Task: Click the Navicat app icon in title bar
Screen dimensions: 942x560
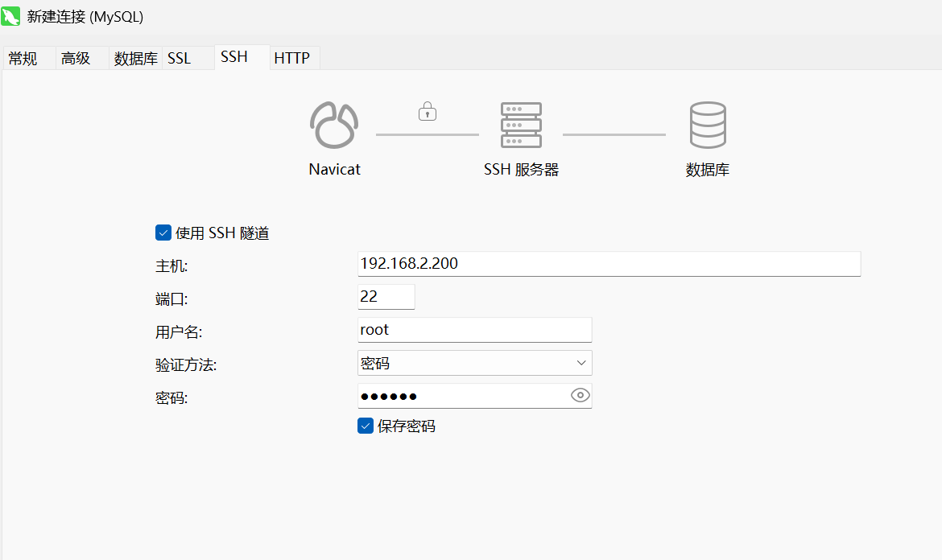Action: [x=10, y=16]
